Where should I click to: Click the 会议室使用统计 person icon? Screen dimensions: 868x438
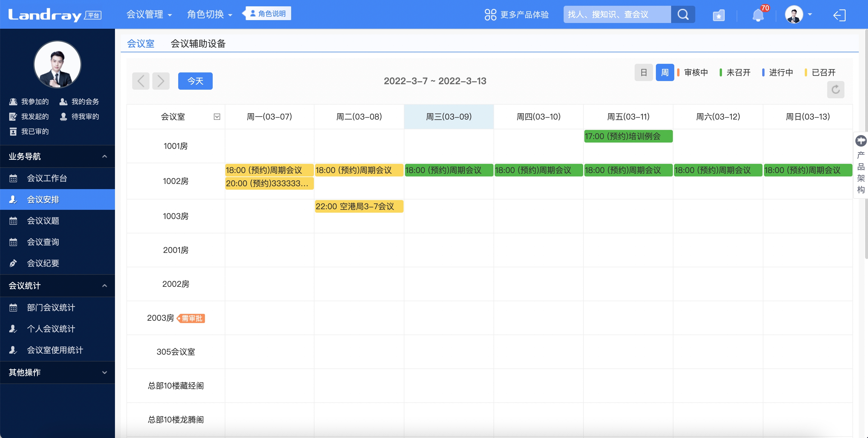(13, 350)
